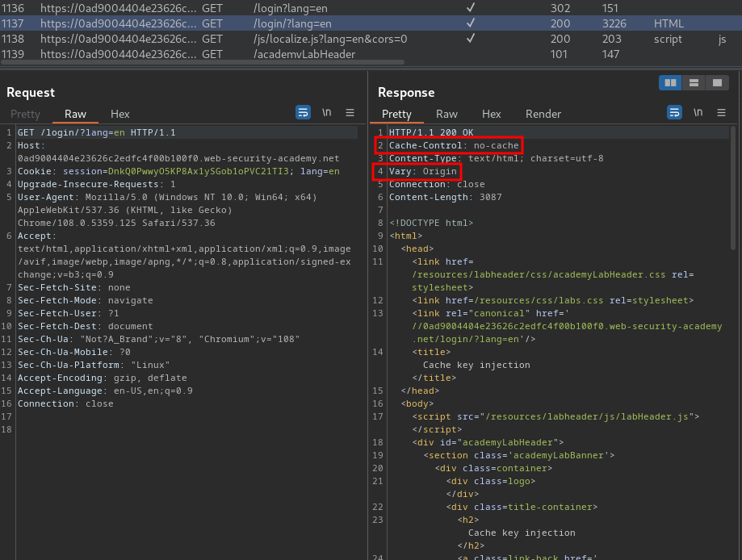Click the Cache-Control: no-cache response header
This screenshot has width=742, height=560.
click(x=454, y=145)
